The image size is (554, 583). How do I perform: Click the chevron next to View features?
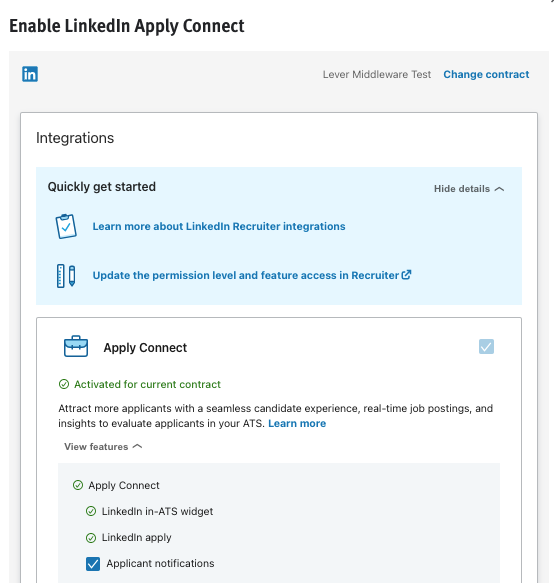138,447
